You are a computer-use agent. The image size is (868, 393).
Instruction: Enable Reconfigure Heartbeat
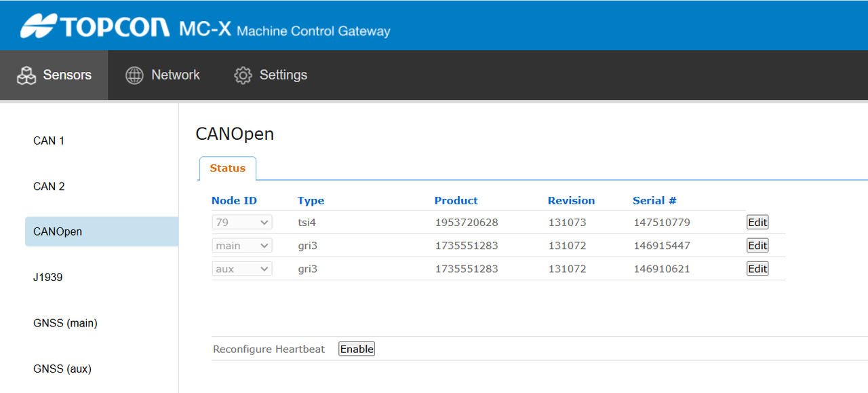tap(357, 349)
